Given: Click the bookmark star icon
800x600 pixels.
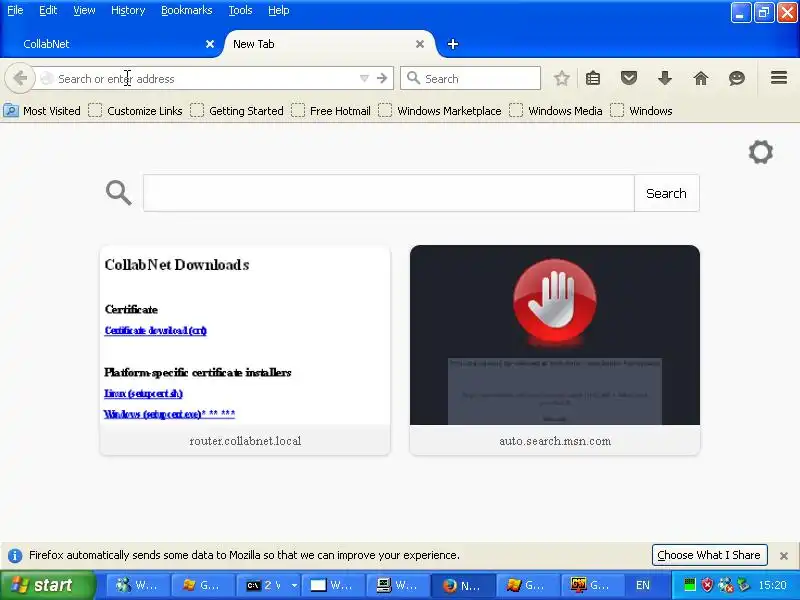Looking at the screenshot, I should (562, 79).
